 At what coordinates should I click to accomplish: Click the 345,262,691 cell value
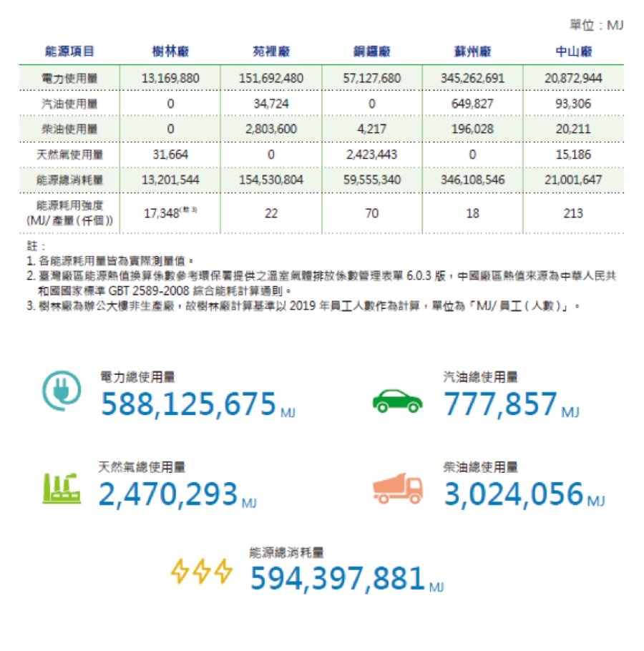(x=472, y=78)
